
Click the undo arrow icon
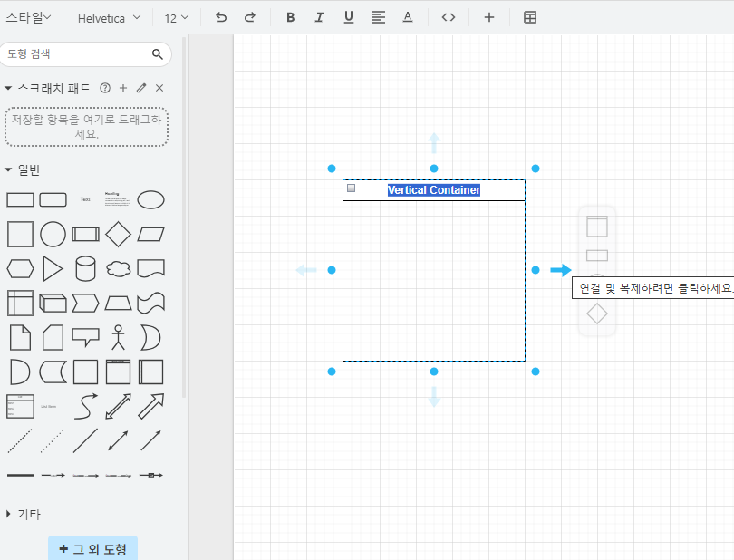[221, 18]
